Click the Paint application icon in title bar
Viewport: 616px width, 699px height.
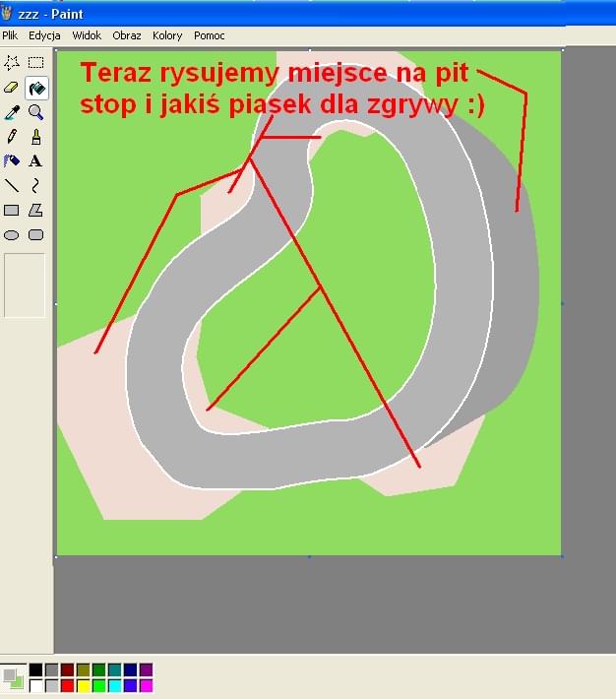tap(6, 13)
